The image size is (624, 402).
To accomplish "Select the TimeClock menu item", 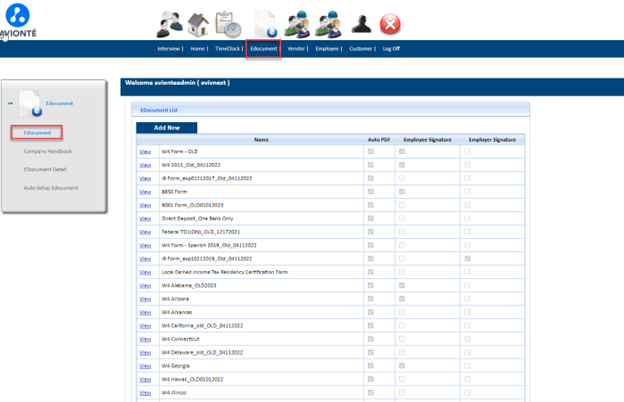I will point(228,48).
